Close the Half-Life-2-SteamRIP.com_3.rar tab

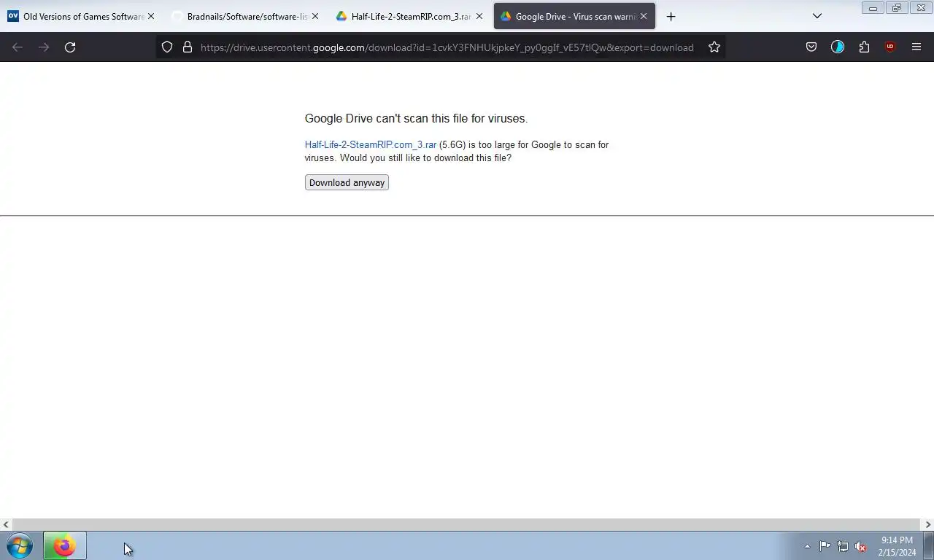(479, 16)
